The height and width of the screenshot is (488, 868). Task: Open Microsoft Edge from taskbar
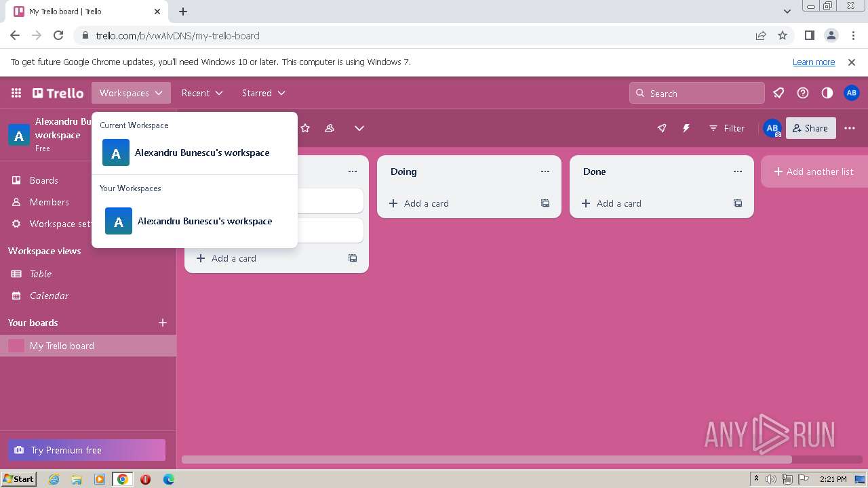pos(168,479)
